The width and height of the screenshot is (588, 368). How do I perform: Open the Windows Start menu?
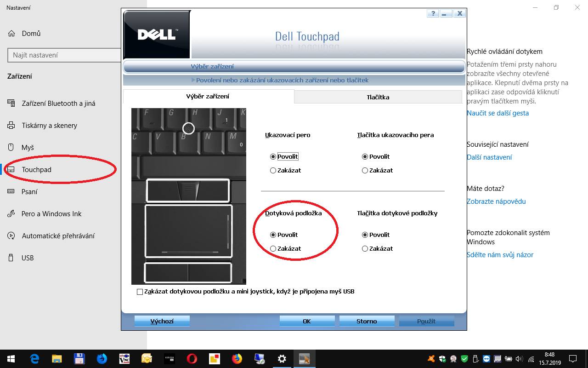click(x=11, y=359)
